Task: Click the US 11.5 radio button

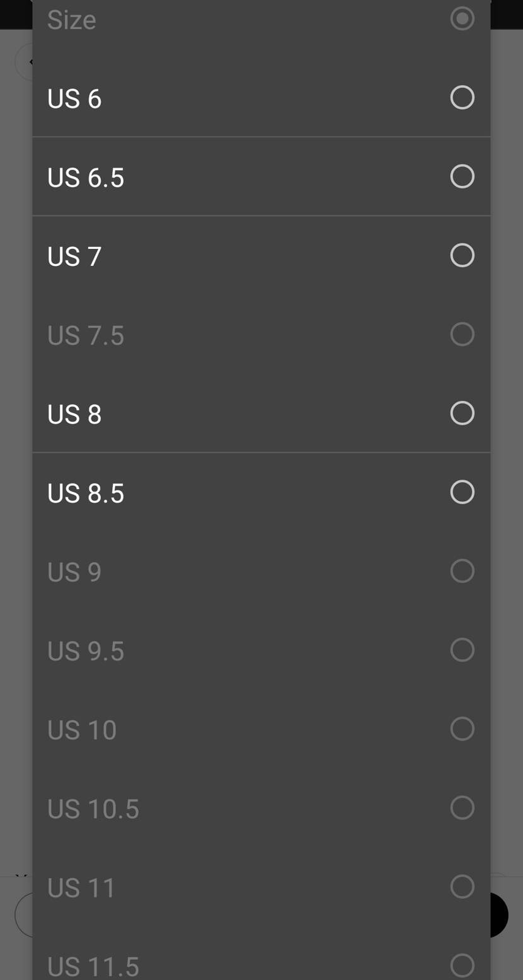Action: 462,965
